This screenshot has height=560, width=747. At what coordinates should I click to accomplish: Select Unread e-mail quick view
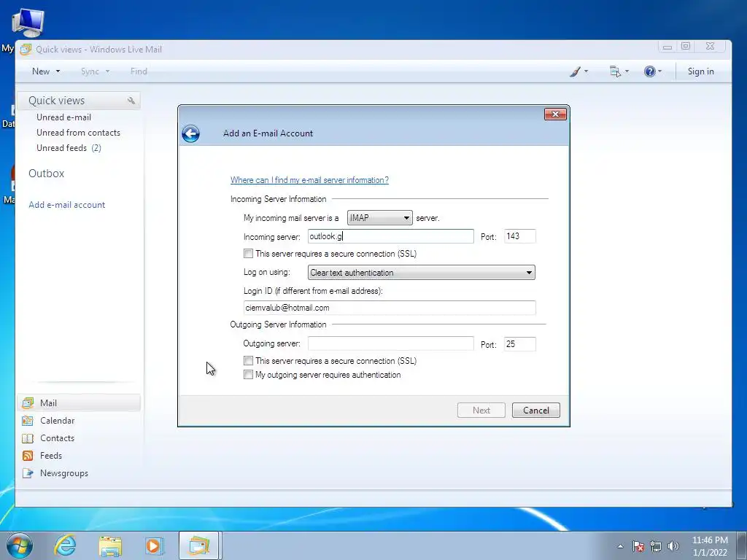(x=64, y=117)
